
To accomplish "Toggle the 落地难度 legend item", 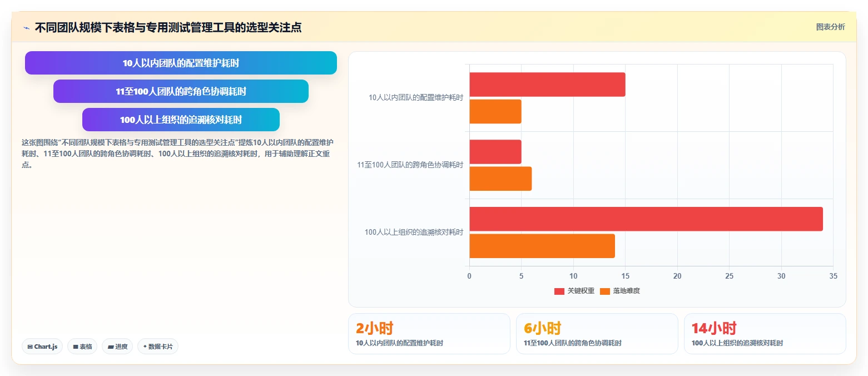I will (620, 291).
